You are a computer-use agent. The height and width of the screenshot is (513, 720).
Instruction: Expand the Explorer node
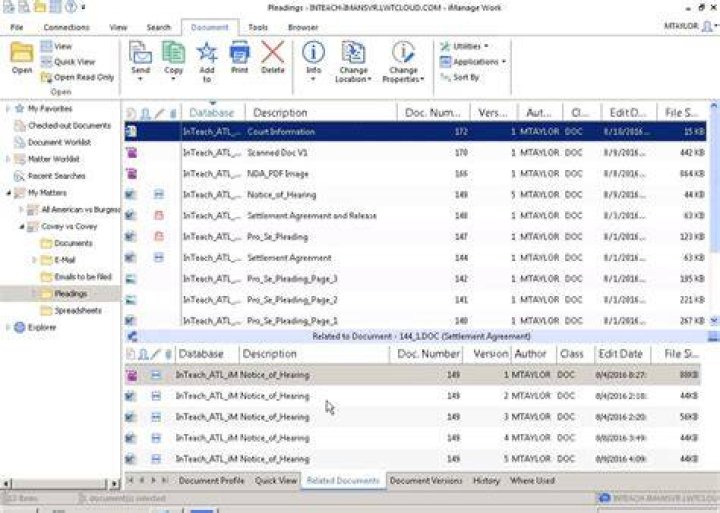coord(7,327)
